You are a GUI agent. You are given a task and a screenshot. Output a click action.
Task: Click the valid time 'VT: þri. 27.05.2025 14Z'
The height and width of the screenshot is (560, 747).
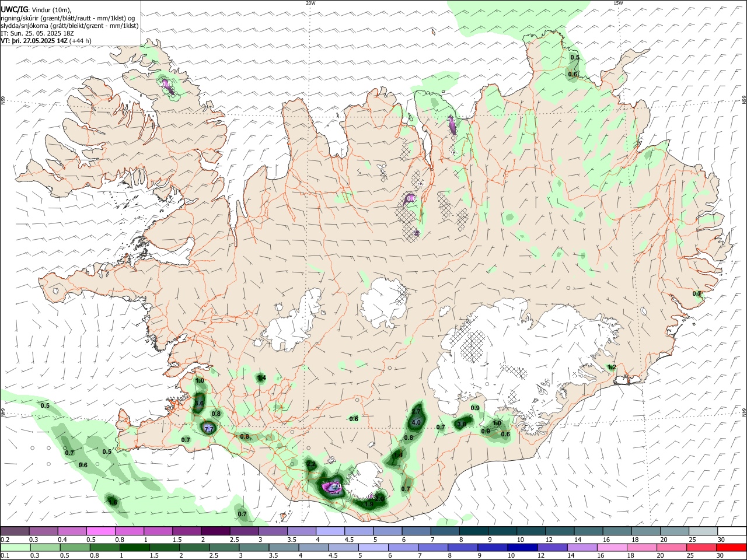[x=34, y=41]
